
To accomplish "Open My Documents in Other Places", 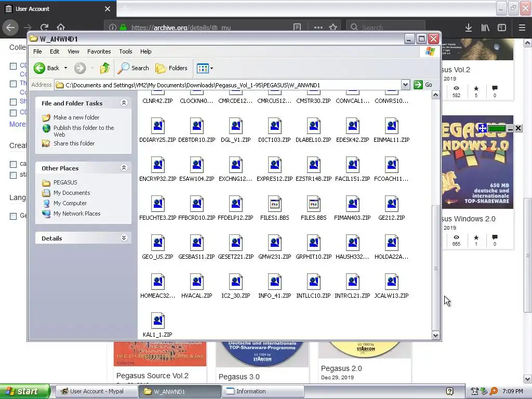I will point(72,193).
